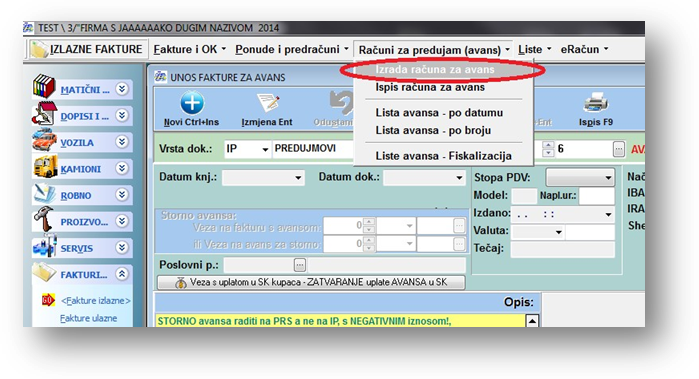Image resolution: width=699 pixels, height=379 pixels.
Task: Click the app icon in the title bar
Action: coord(28,28)
